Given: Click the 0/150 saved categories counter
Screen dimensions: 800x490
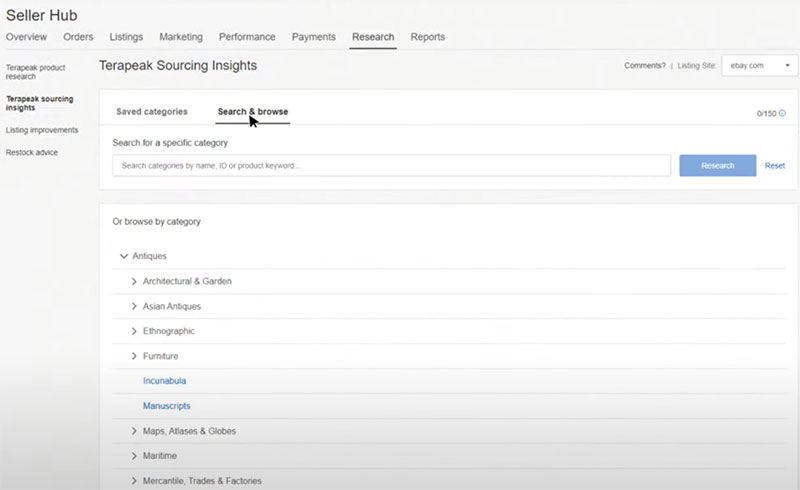Looking at the screenshot, I should pos(766,113).
